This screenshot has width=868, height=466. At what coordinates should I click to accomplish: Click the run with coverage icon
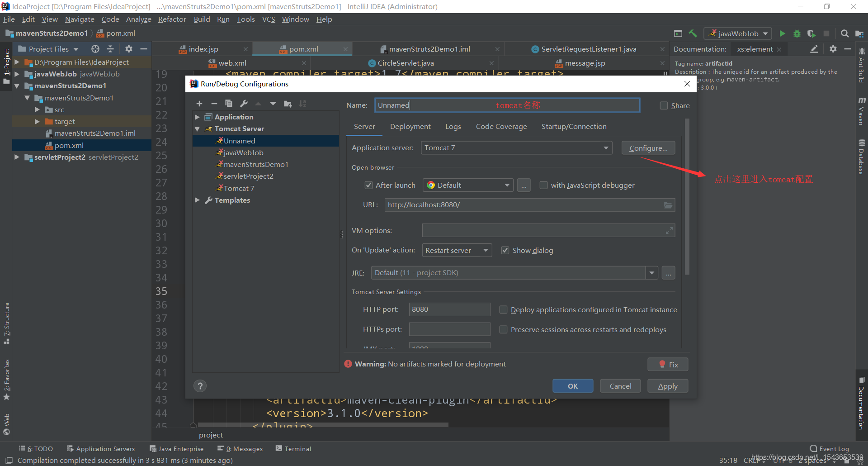click(811, 33)
